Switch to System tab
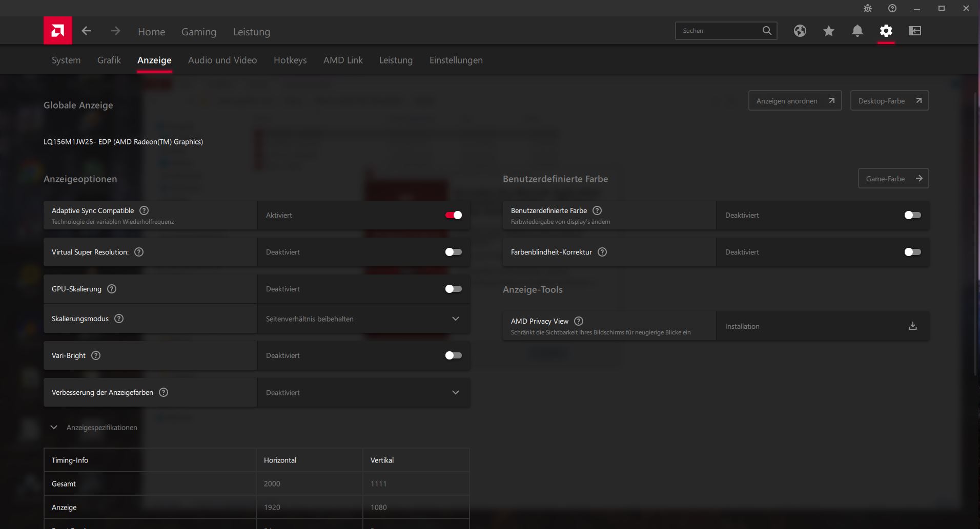 click(66, 60)
